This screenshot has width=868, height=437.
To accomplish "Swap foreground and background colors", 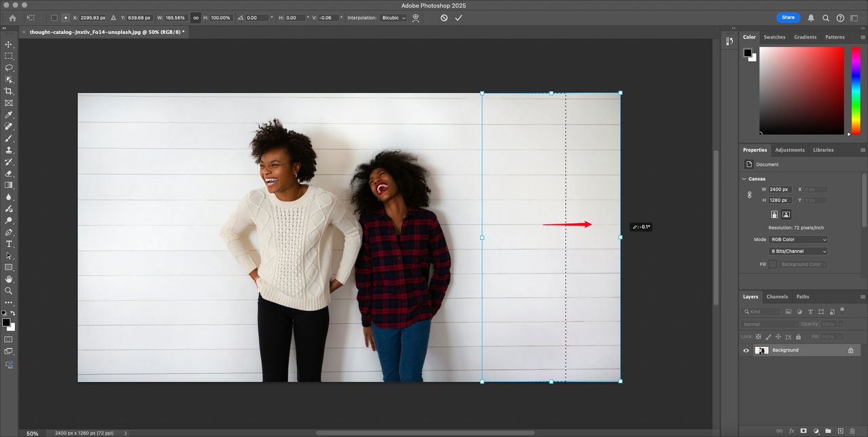I will [x=13, y=314].
